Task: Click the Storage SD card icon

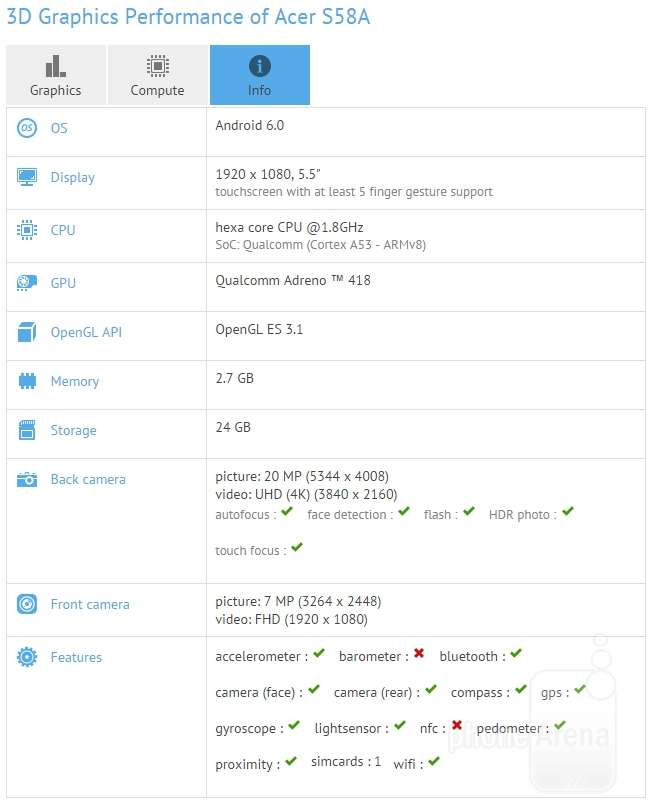Action: [x=27, y=430]
